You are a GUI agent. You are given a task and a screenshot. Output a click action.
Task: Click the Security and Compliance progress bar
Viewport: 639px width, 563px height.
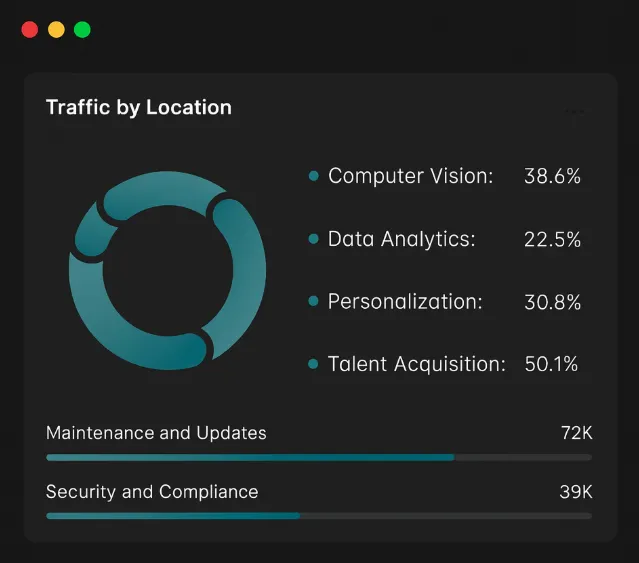[x=319, y=516]
